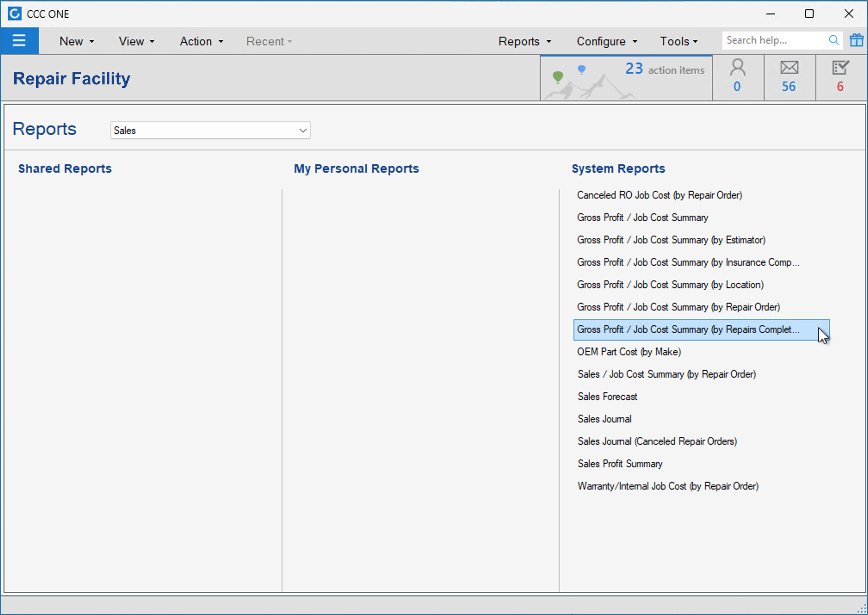Open the Action menu
Image resolution: width=868 pixels, height=615 pixels.
[x=201, y=41]
